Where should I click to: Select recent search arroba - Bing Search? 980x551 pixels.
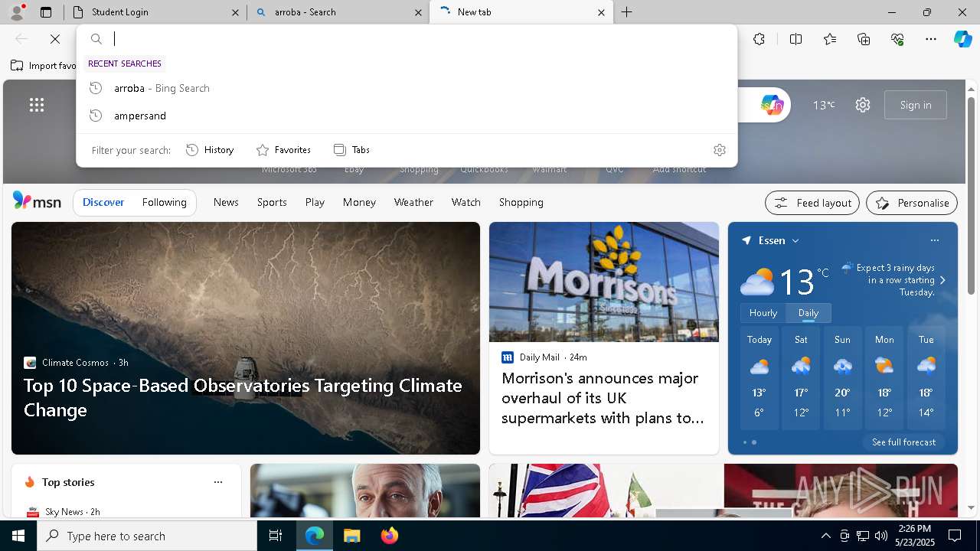pyautogui.click(x=407, y=88)
